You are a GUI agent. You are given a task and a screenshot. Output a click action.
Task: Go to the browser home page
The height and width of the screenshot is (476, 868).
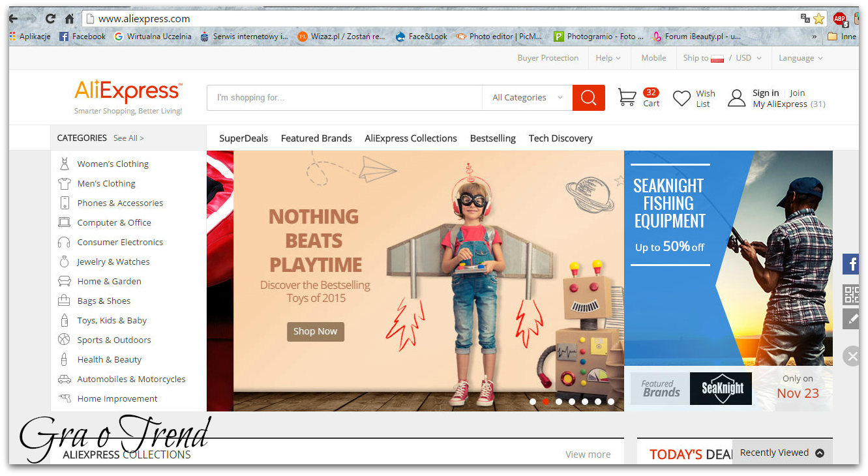click(69, 18)
